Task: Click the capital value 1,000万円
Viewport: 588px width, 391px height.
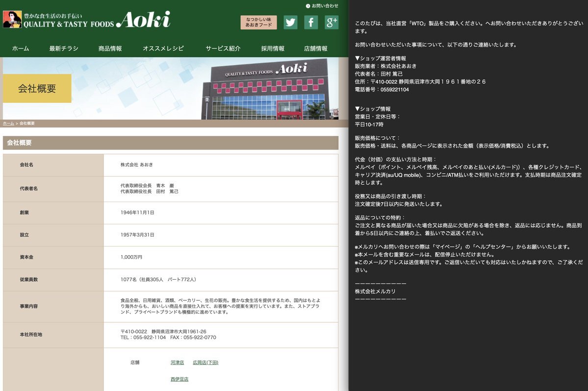Action: (131, 257)
